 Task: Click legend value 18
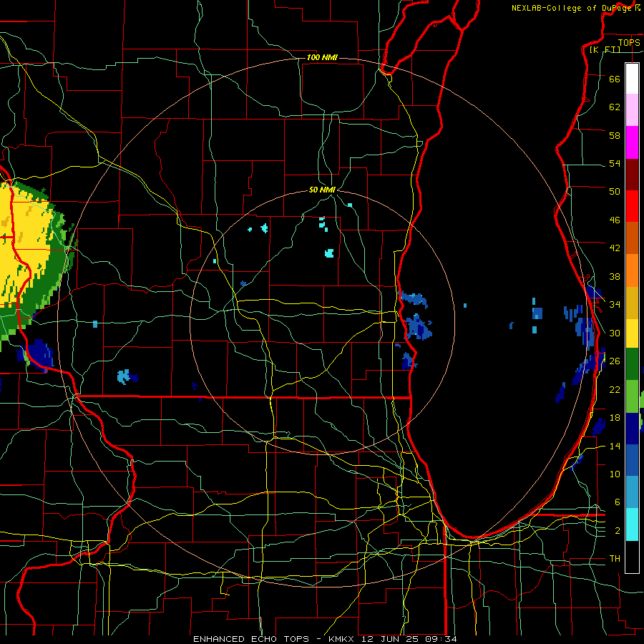[615, 418]
